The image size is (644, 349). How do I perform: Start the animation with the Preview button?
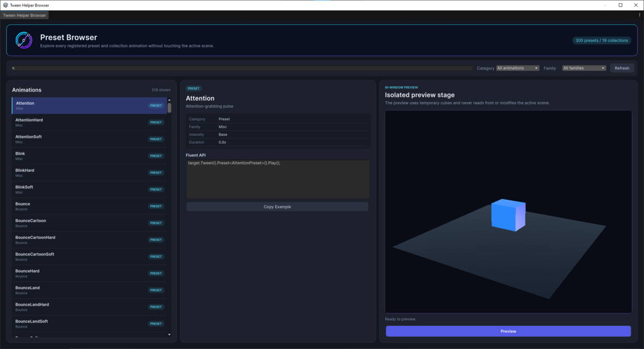click(x=508, y=331)
